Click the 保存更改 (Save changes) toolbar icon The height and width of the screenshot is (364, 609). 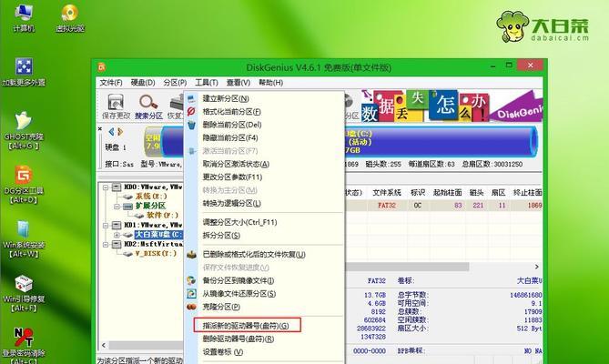[117, 104]
